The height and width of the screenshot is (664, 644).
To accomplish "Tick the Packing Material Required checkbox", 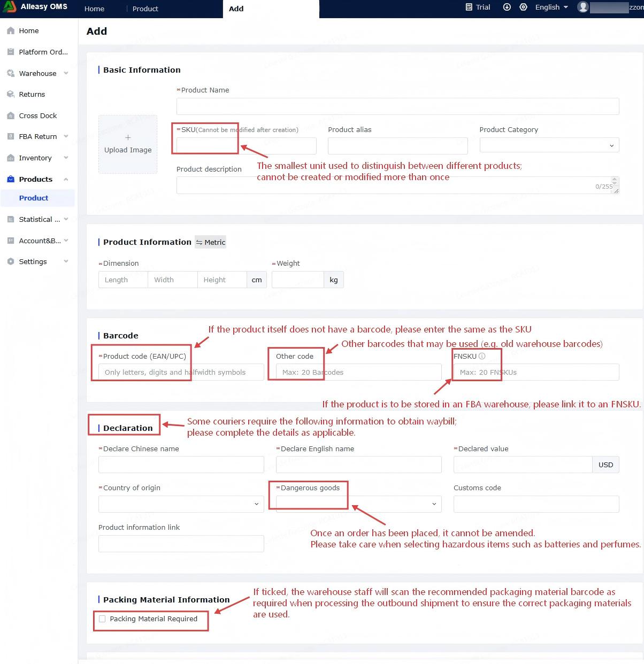I will pos(102,619).
